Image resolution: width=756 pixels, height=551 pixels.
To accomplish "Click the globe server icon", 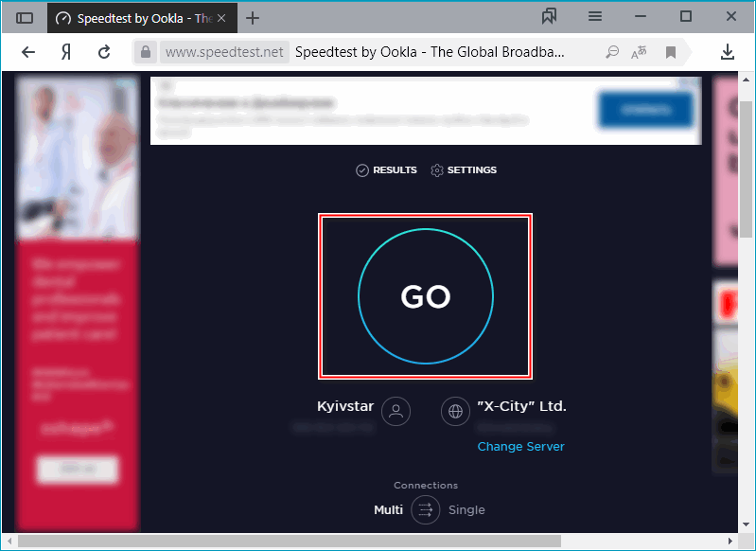I will tap(455, 411).
